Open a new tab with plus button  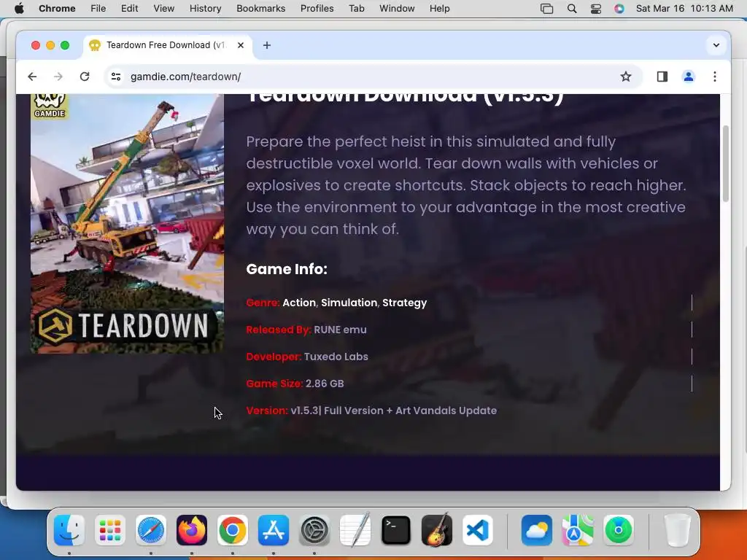point(267,45)
